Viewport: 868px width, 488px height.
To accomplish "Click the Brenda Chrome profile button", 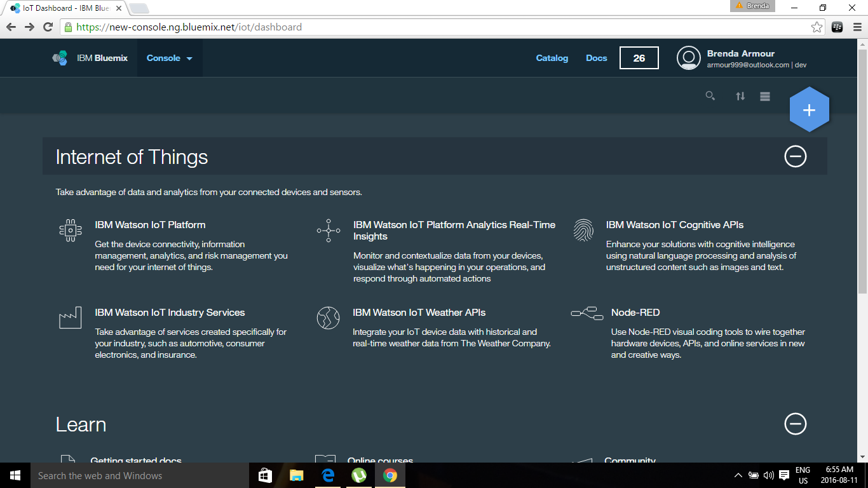I will 752,6.
